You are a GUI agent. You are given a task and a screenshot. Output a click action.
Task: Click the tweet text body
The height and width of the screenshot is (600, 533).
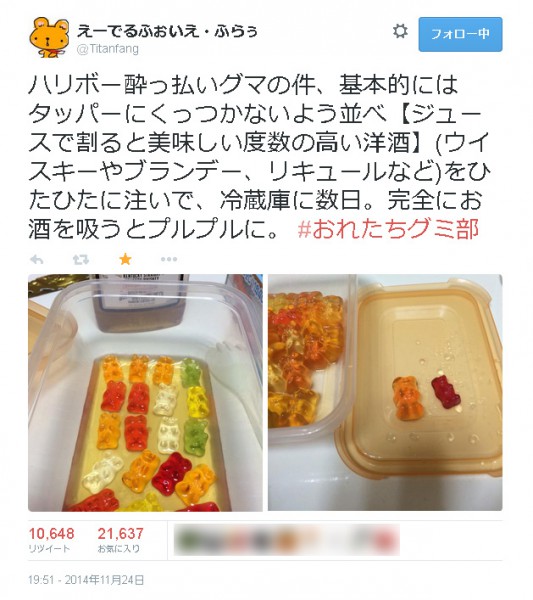click(x=259, y=157)
